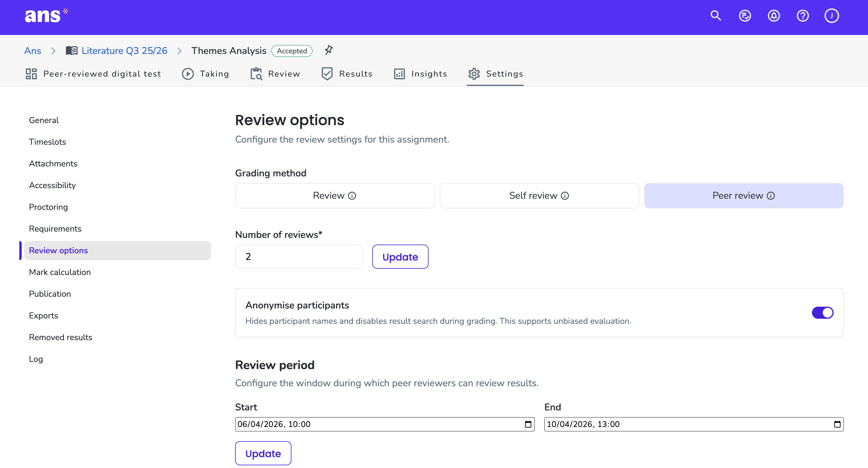Open the help question mark icon
The width and height of the screenshot is (868, 468).
coord(803,15)
